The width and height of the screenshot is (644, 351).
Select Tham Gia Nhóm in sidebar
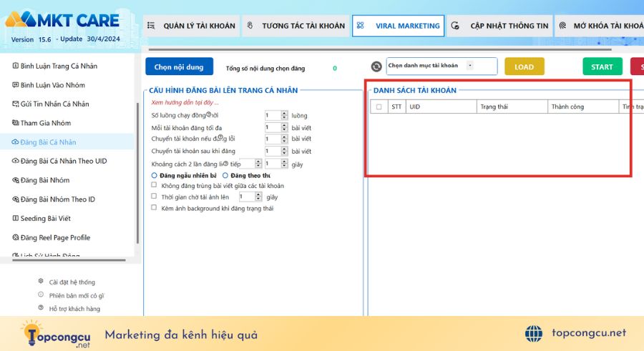tap(42, 123)
